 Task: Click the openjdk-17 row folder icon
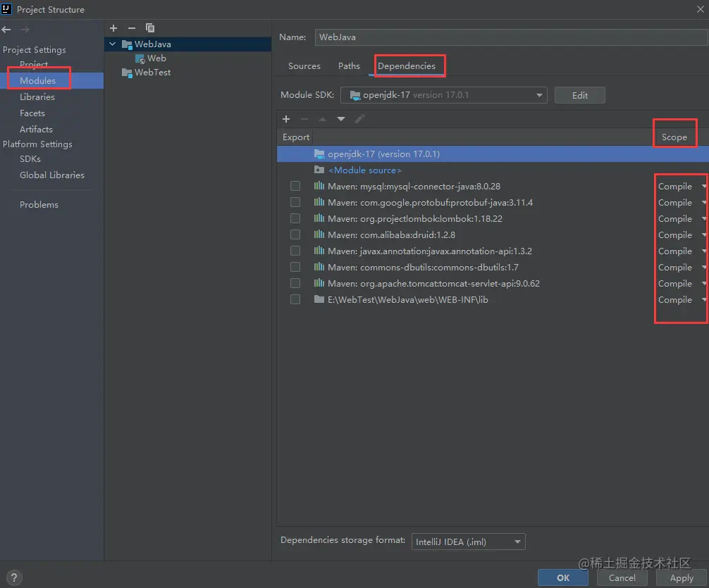coord(319,154)
